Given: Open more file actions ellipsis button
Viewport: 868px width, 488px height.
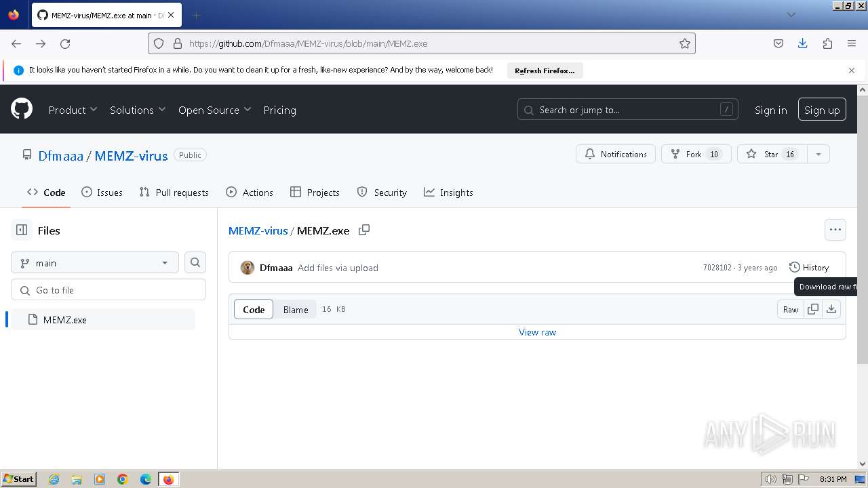Looking at the screenshot, I should [835, 230].
